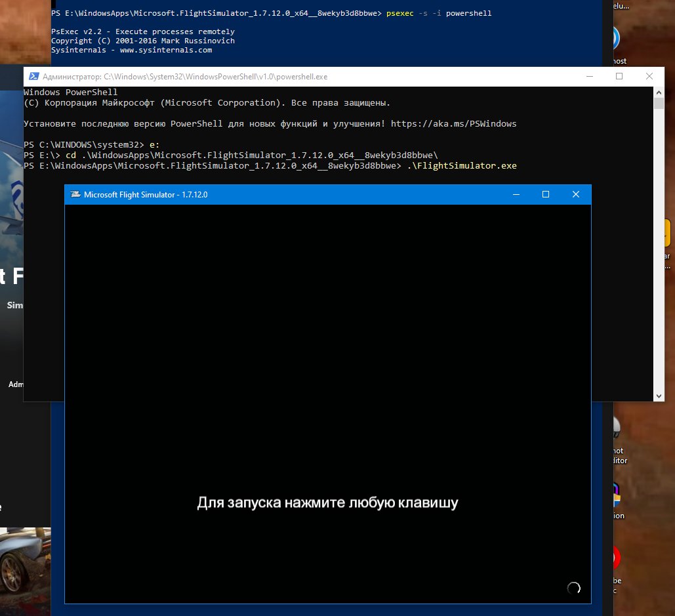Click the PowerShell scrollbar down arrow
675x616 pixels.
tap(659, 396)
